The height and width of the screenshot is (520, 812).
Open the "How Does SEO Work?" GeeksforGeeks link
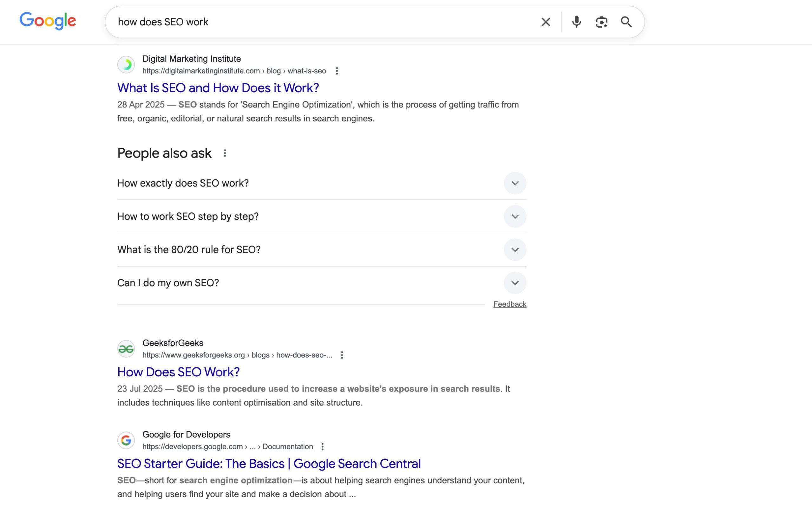pyautogui.click(x=178, y=372)
